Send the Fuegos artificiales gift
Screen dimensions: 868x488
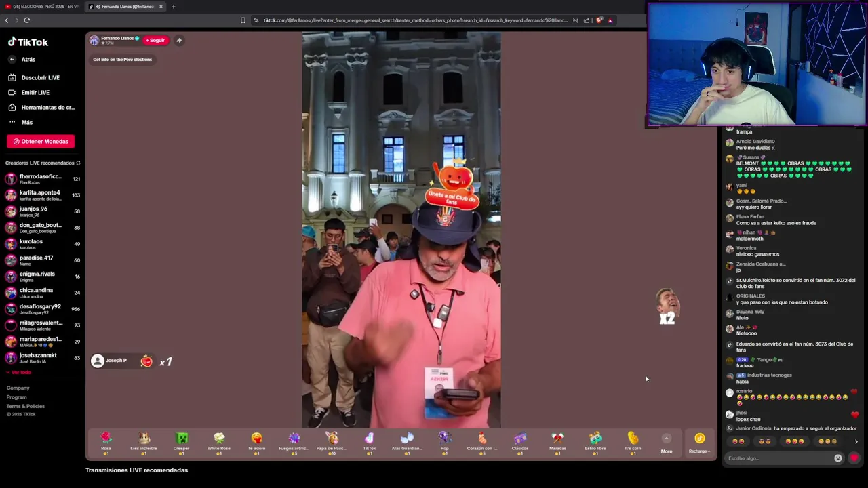tap(294, 443)
